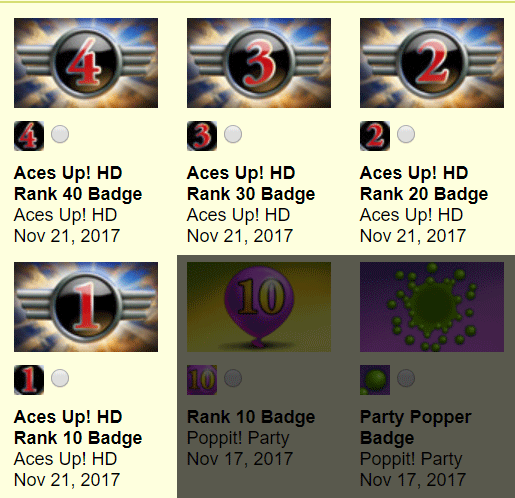Open the large winged number 1 badge image
The height and width of the screenshot is (498, 515).
[x=86, y=307]
